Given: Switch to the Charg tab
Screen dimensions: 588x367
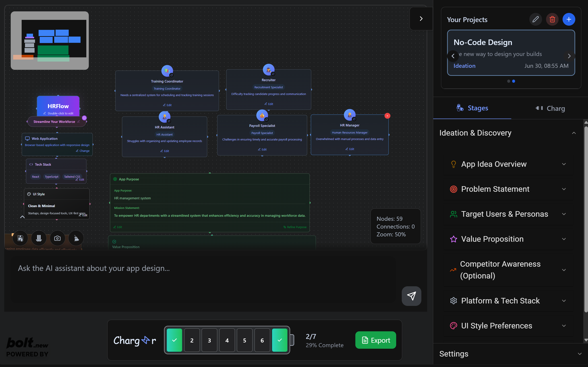Looking at the screenshot, I should tap(550, 108).
